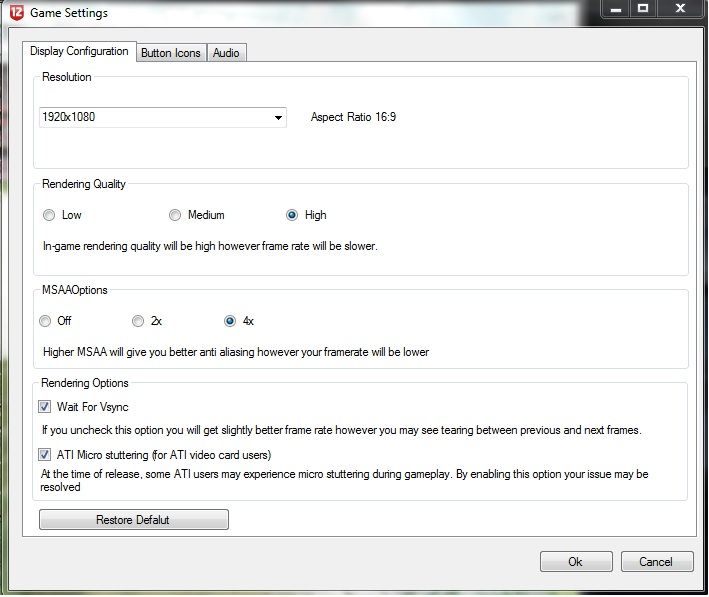Select Medium rendering quality
Image resolution: width=709 pixels, height=597 pixels.
tap(175, 215)
